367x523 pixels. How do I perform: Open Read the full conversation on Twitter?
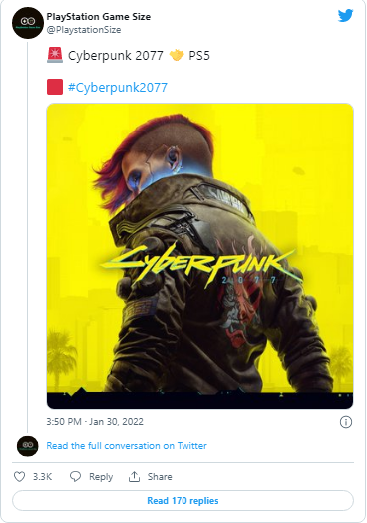coord(126,446)
